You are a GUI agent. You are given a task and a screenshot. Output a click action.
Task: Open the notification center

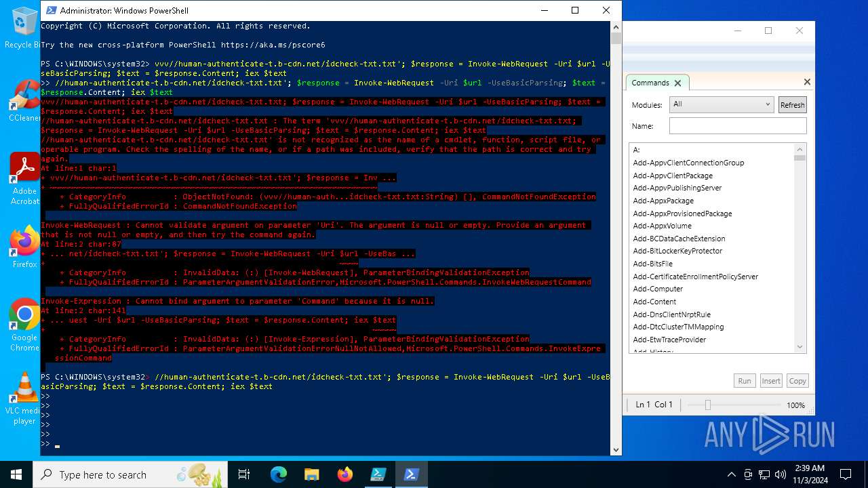846,474
